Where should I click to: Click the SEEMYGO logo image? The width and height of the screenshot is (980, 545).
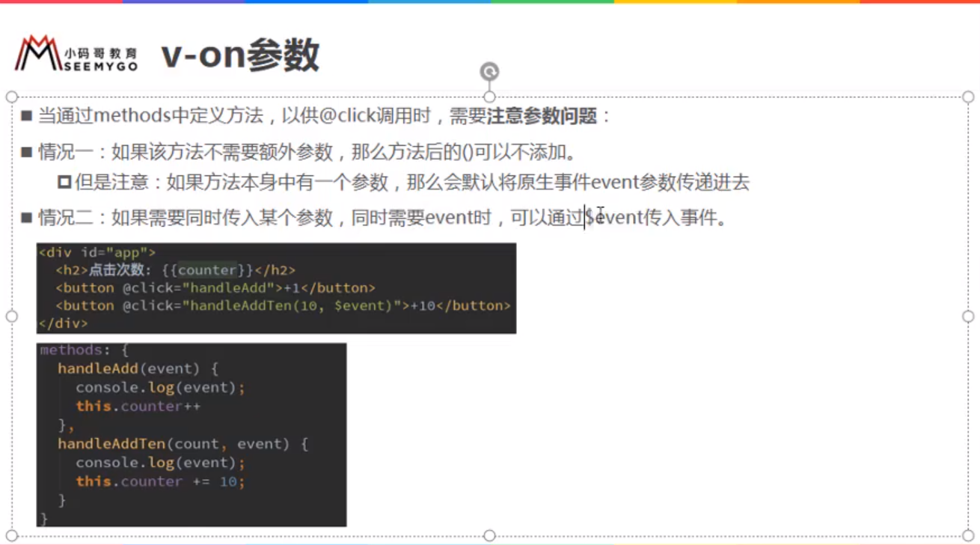point(76,53)
